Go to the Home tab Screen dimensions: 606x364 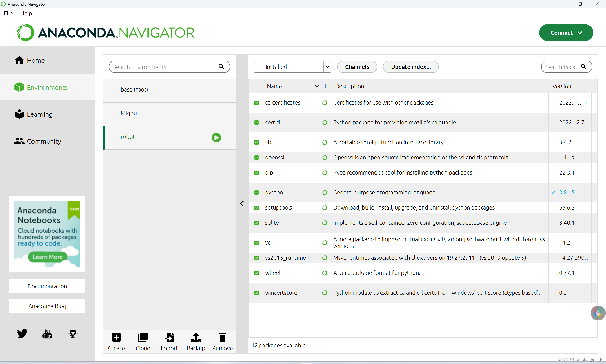coord(47,60)
